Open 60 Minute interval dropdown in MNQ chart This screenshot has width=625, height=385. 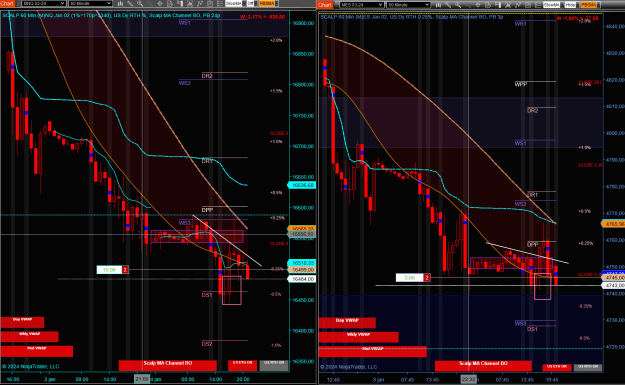click(x=90, y=4)
